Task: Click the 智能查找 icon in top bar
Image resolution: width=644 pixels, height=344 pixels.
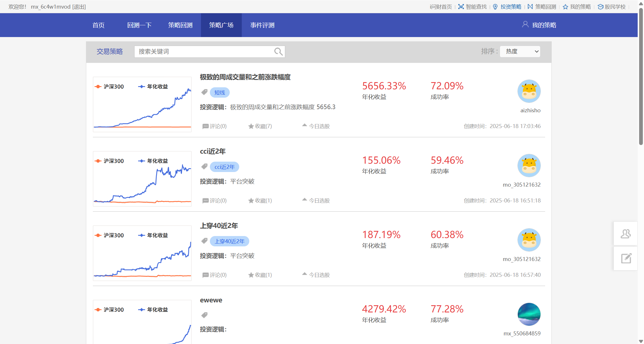Action: (461, 7)
